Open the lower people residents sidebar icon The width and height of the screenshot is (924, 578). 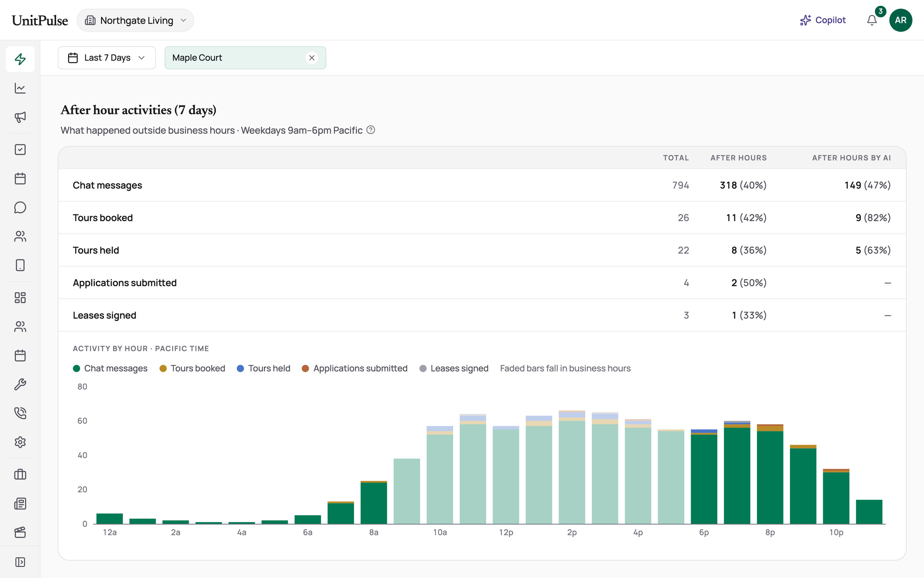(x=20, y=326)
